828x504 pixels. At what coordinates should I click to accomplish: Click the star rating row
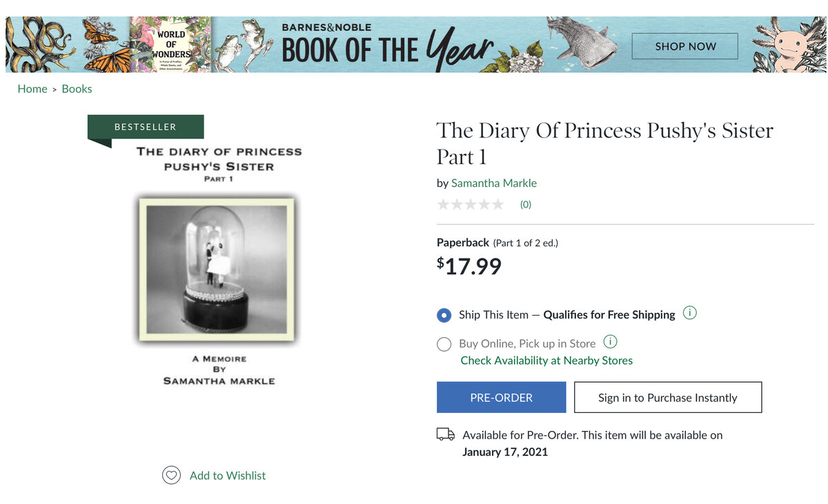point(471,204)
